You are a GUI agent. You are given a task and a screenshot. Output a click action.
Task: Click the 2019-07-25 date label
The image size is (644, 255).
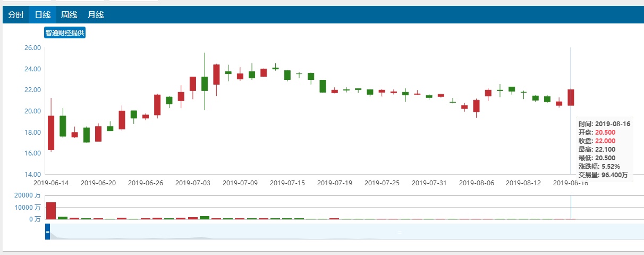(382, 183)
